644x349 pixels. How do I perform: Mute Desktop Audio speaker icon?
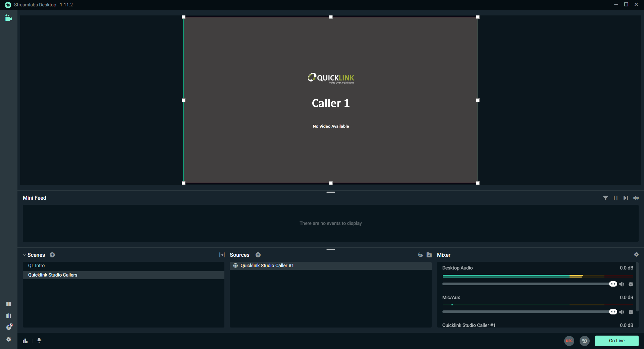coord(622,284)
